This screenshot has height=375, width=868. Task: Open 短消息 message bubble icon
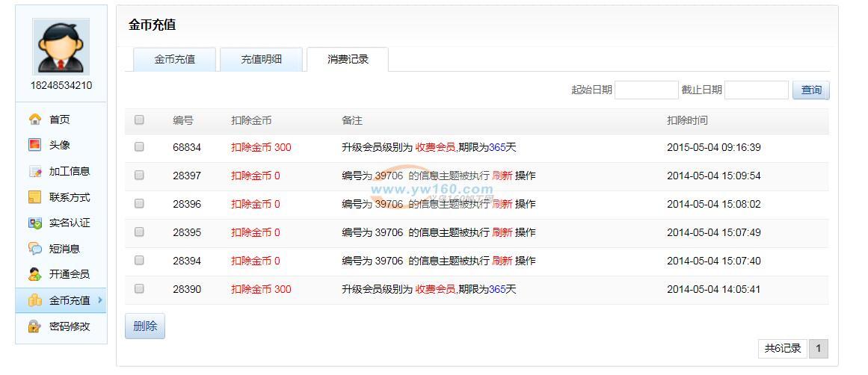point(34,249)
